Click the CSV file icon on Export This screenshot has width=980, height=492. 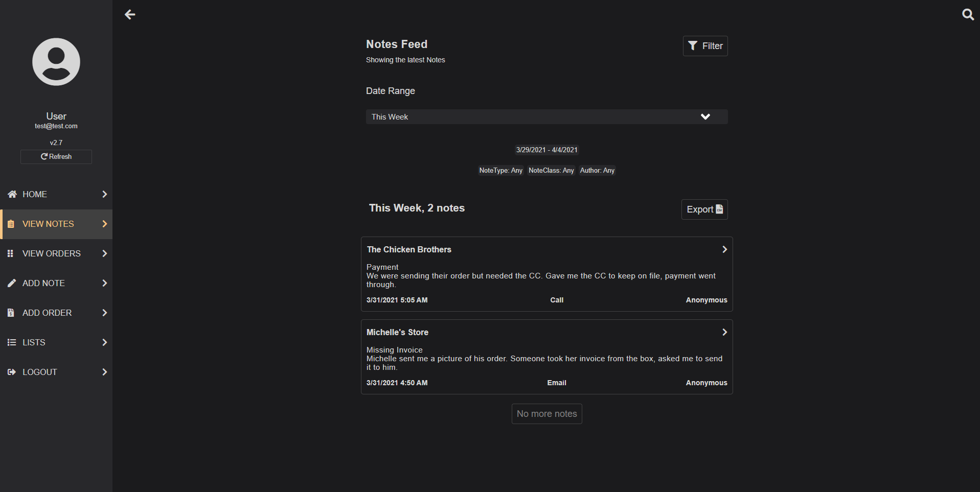[719, 209]
